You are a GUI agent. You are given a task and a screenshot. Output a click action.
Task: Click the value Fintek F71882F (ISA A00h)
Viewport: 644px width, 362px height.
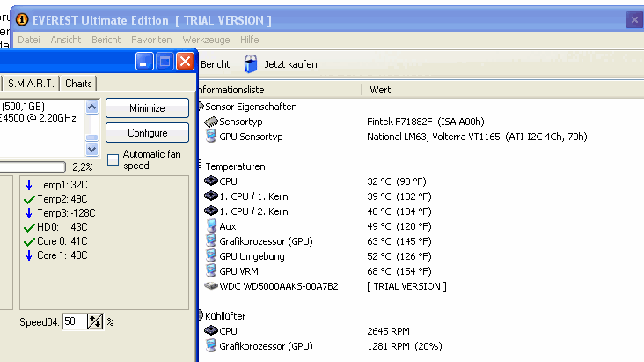[426, 122]
